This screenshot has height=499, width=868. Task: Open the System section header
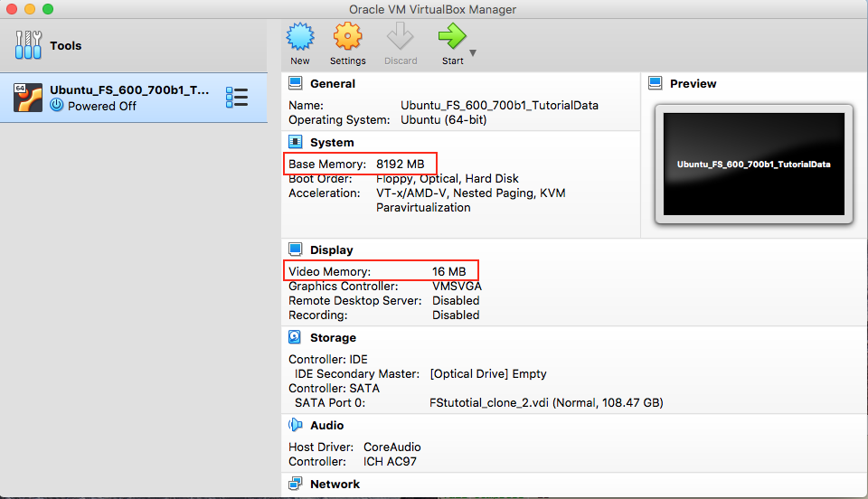(x=331, y=142)
